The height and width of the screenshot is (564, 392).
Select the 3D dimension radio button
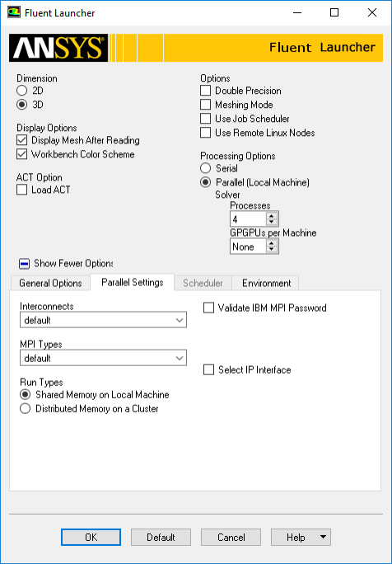tap(22, 105)
